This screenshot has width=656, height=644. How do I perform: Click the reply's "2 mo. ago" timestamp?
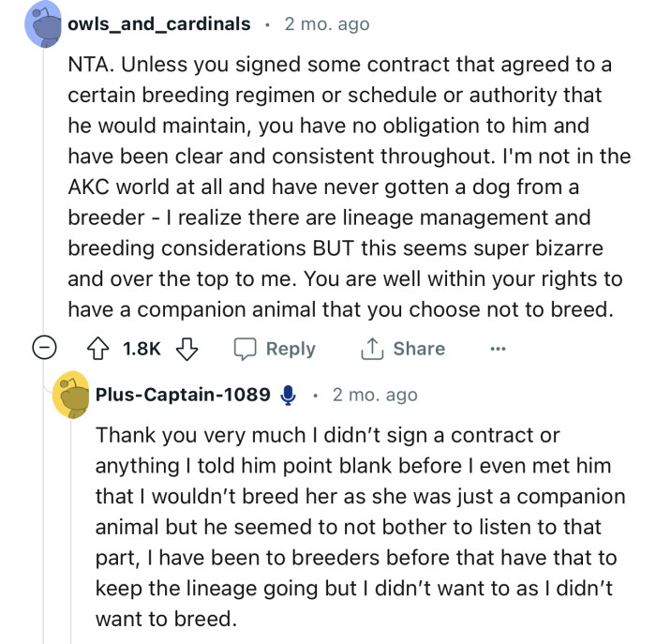[x=375, y=396]
